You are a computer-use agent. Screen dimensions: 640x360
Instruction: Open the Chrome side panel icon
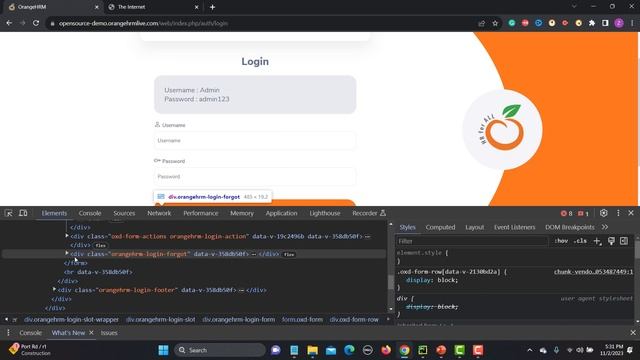(605, 23)
